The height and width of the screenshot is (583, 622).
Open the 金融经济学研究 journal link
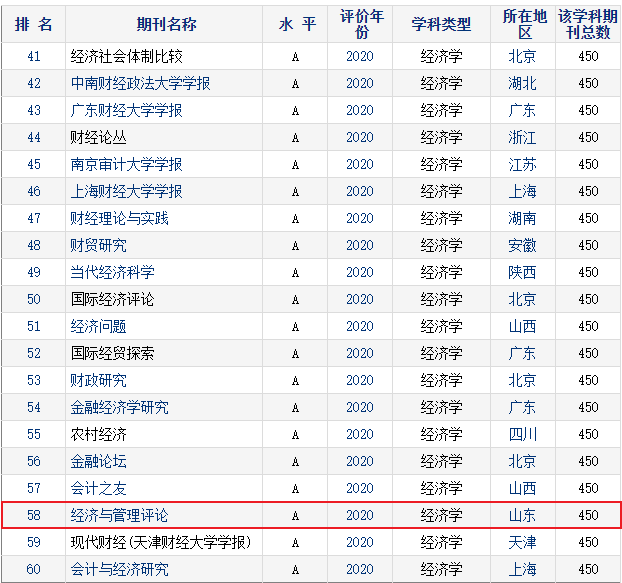(119, 407)
